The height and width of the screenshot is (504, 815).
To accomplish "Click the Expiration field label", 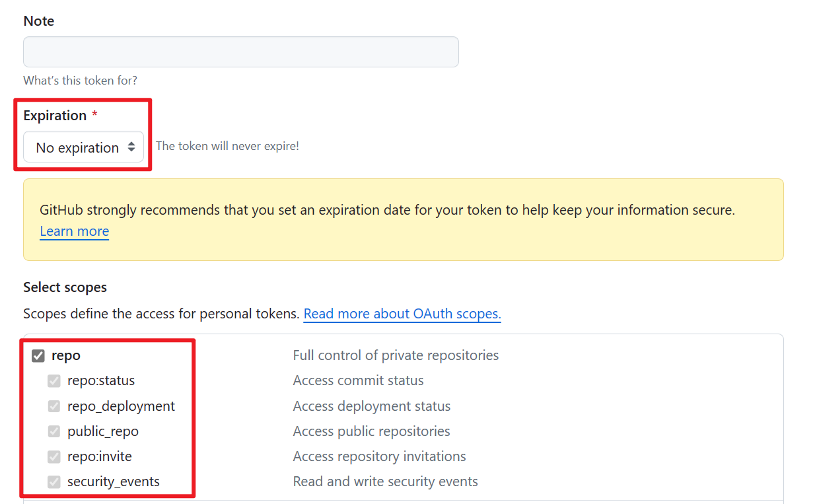I will click(x=55, y=116).
